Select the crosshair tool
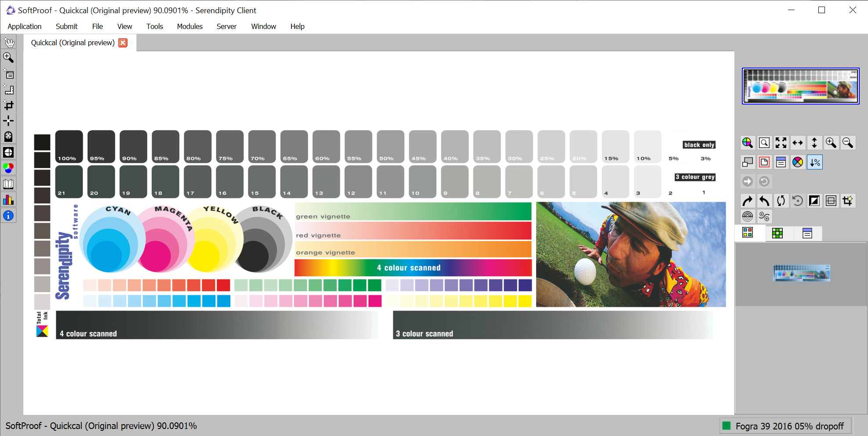868x436 pixels. pos(8,121)
